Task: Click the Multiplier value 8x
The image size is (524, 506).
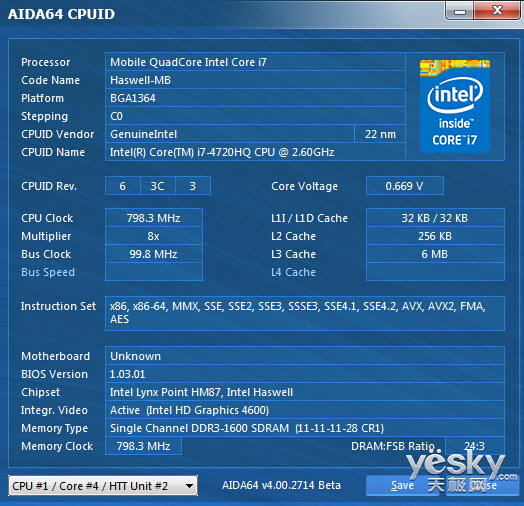Action: (x=154, y=236)
